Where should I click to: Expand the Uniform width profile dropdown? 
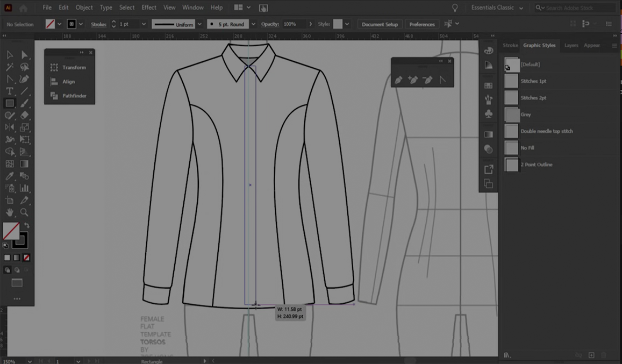click(x=199, y=24)
